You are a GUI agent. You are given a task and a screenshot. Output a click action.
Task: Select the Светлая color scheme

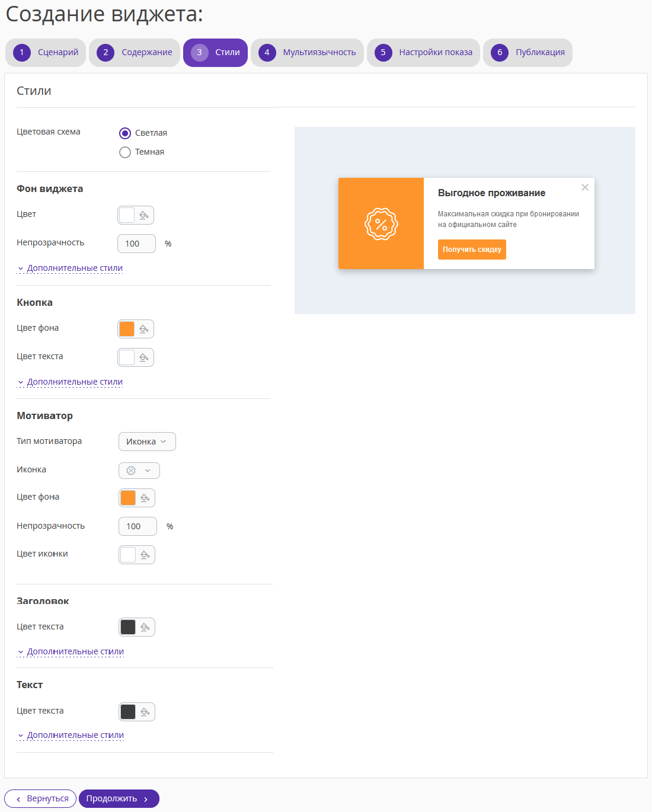pos(125,133)
